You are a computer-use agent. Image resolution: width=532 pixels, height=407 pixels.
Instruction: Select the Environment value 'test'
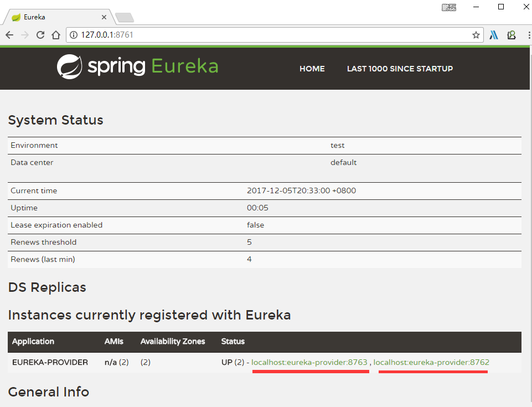[337, 145]
